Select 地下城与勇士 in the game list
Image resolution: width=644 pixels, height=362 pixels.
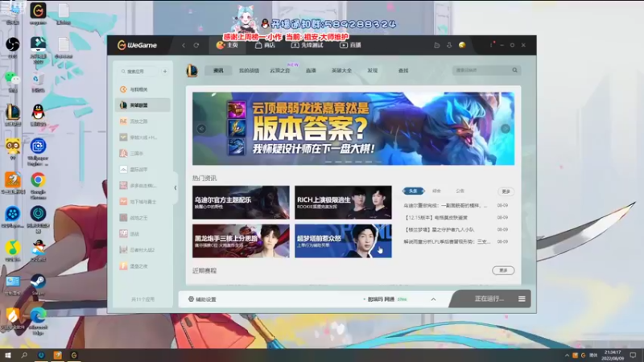pos(142,202)
